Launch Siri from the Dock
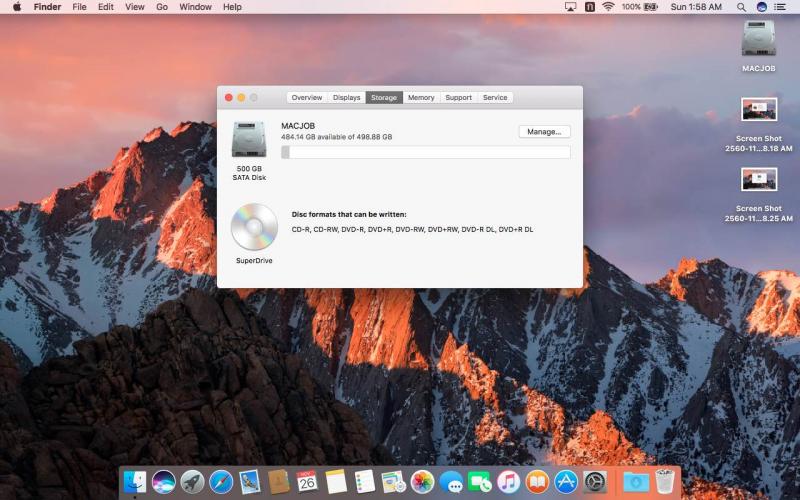 click(164, 482)
